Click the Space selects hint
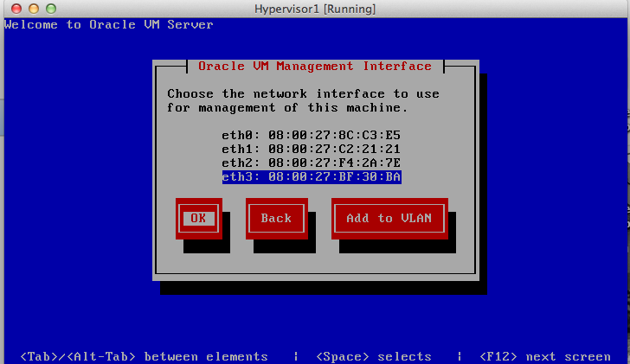The width and height of the screenshot is (630, 364). (x=374, y=356)
